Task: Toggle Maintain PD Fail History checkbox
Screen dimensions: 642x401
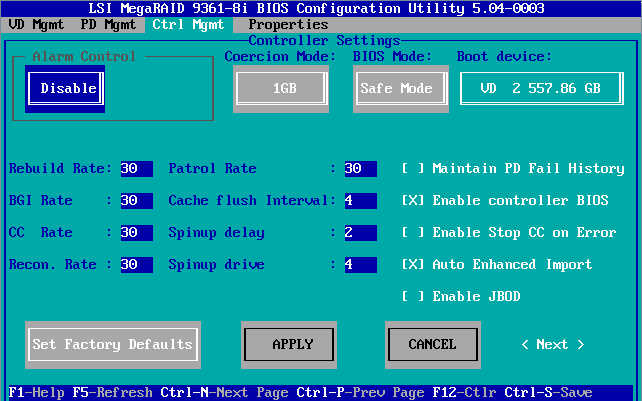Action: tap(412, 169)
